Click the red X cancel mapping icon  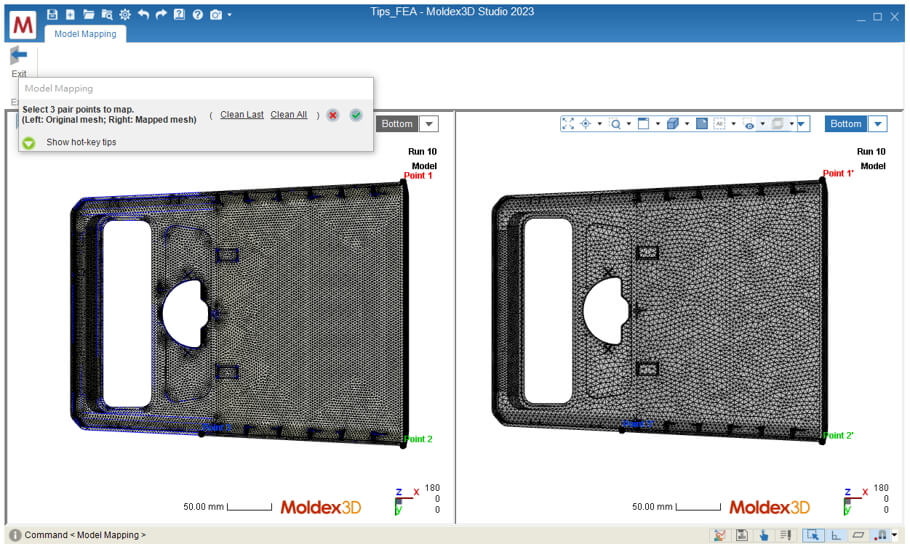pos(333,115)
